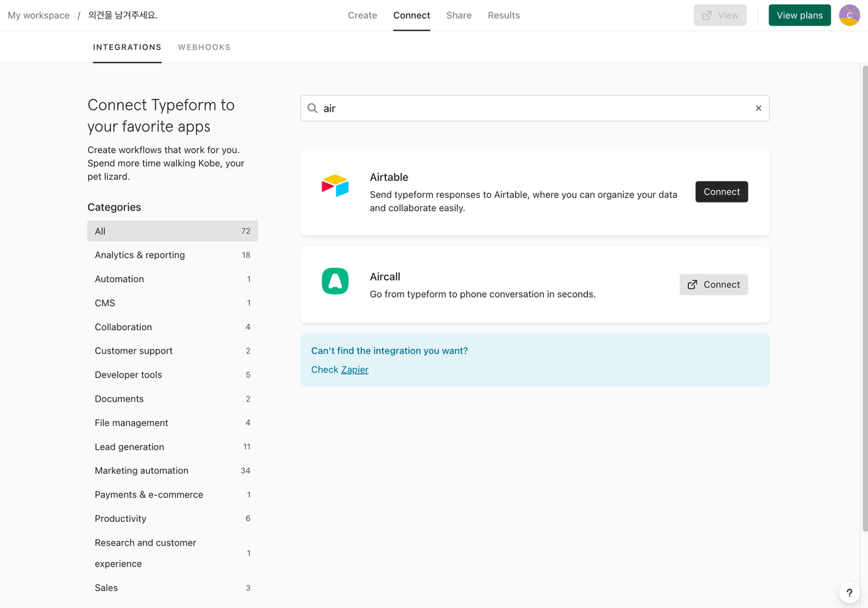The image size is (868, 608).
Task: Go to My workspace breadcrumb
Action: (39, 15)
